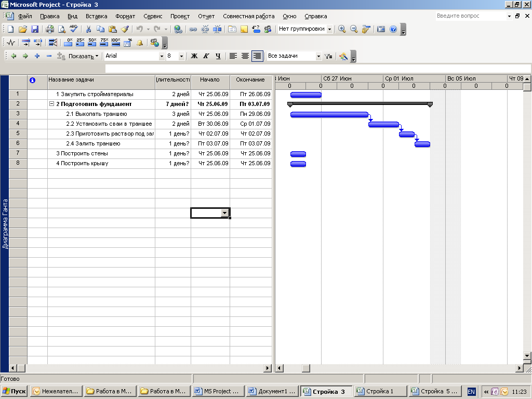This screenshot has width=532, height=399.
Task: Toggle AutoFilter funnel button
Action: click(x=328, y=56)
